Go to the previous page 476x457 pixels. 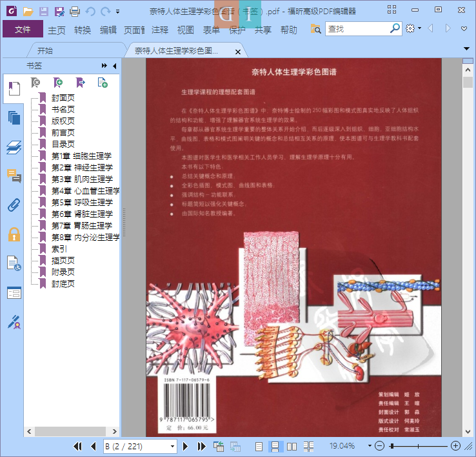coord(93,447)
